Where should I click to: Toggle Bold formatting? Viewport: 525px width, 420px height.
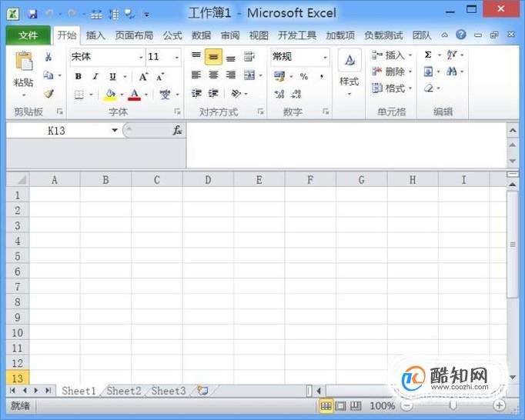[79, 77]
